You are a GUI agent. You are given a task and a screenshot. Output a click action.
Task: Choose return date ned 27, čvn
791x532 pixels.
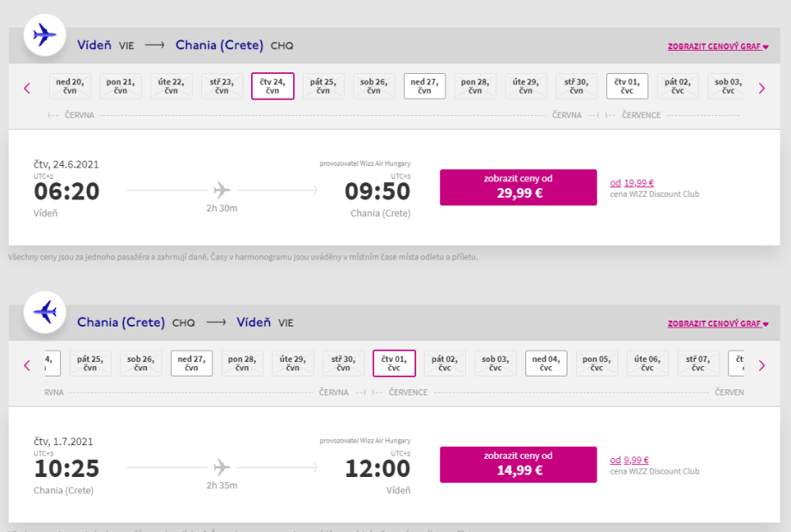click(x=192, y=363)
